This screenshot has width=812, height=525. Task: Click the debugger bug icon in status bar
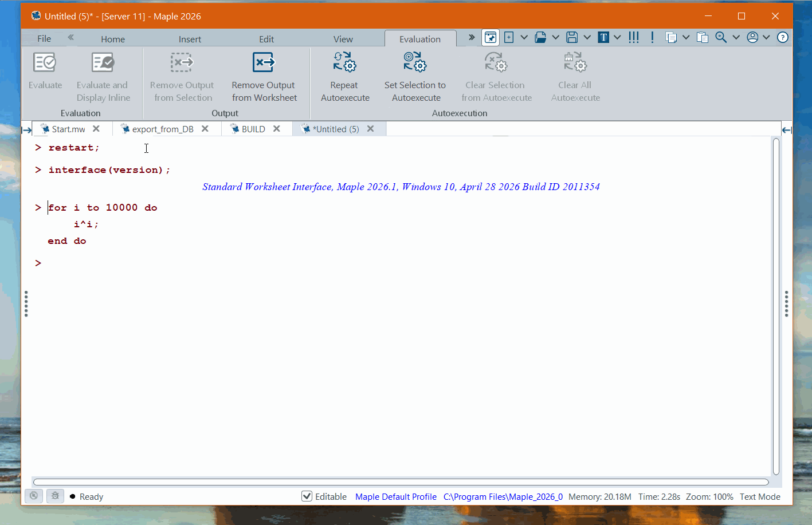coord(55,496)
